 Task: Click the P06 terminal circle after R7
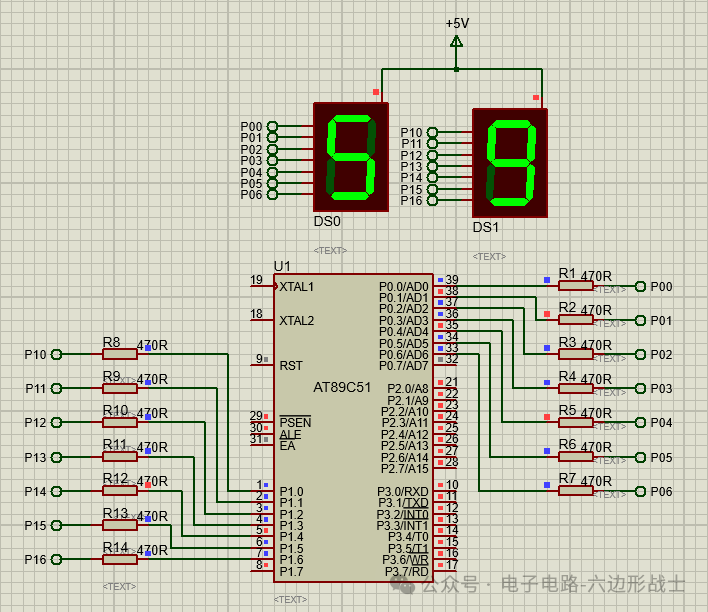pos(640,491)
